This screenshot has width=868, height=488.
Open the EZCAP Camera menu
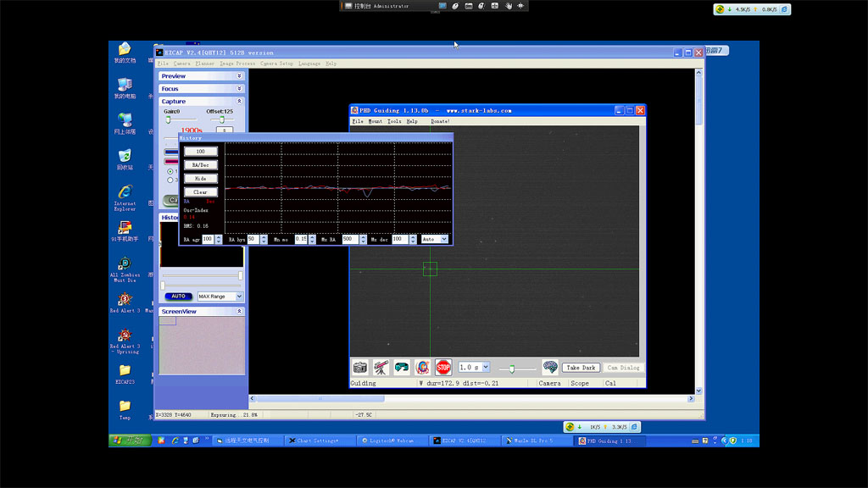181,64
